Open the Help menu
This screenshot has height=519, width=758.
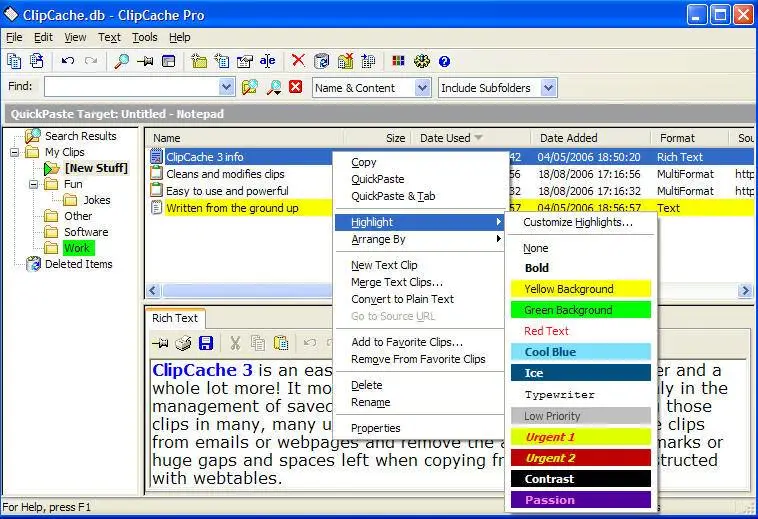[179, 37]
